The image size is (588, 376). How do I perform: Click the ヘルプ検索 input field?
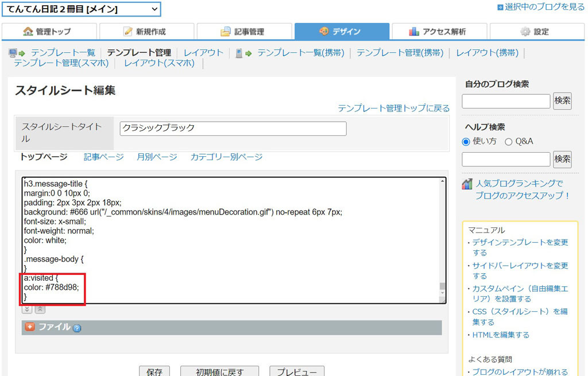(506, 160)
